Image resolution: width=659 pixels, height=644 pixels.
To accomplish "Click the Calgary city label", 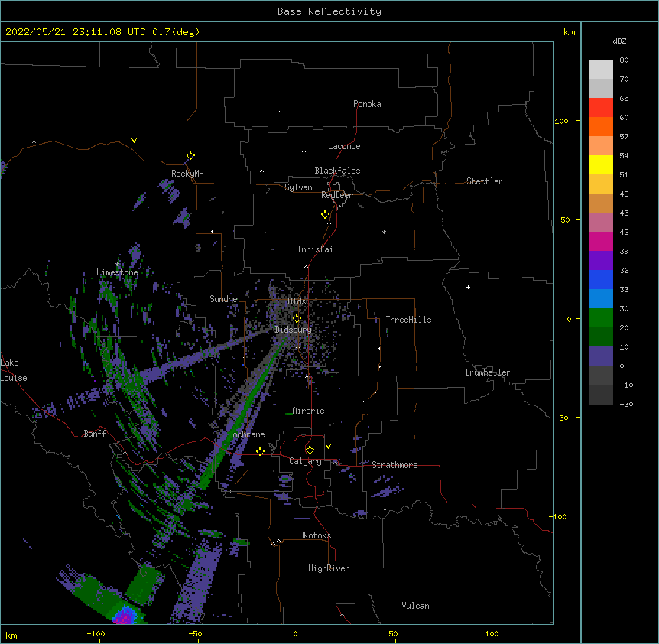I will pos(305,461).
